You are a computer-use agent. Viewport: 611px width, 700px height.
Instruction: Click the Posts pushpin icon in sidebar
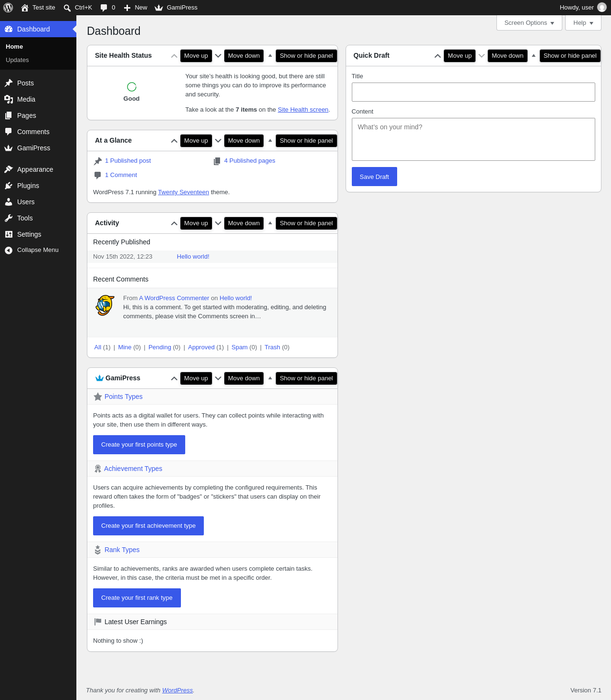click(x=9, y=83)
